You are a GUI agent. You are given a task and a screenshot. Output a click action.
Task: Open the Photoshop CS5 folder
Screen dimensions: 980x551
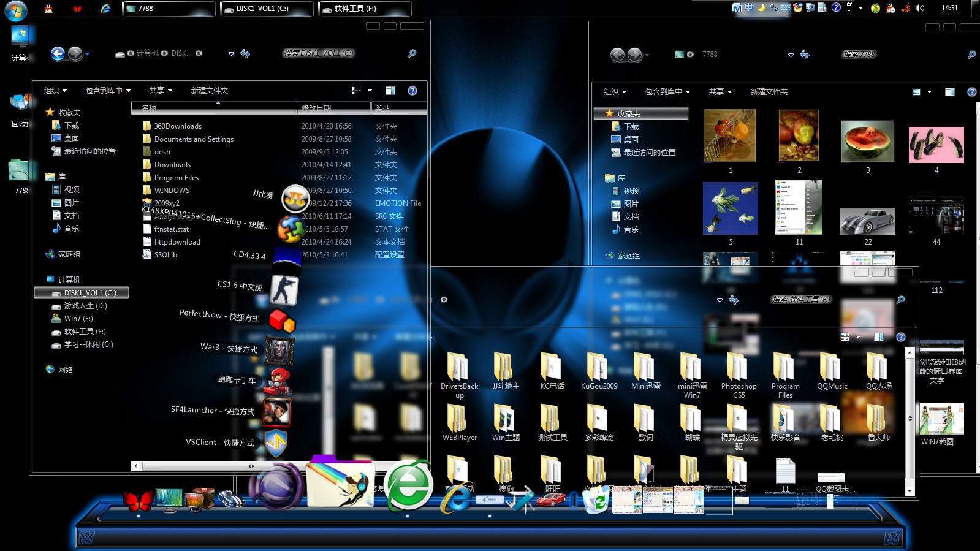(x=739, y=376)
